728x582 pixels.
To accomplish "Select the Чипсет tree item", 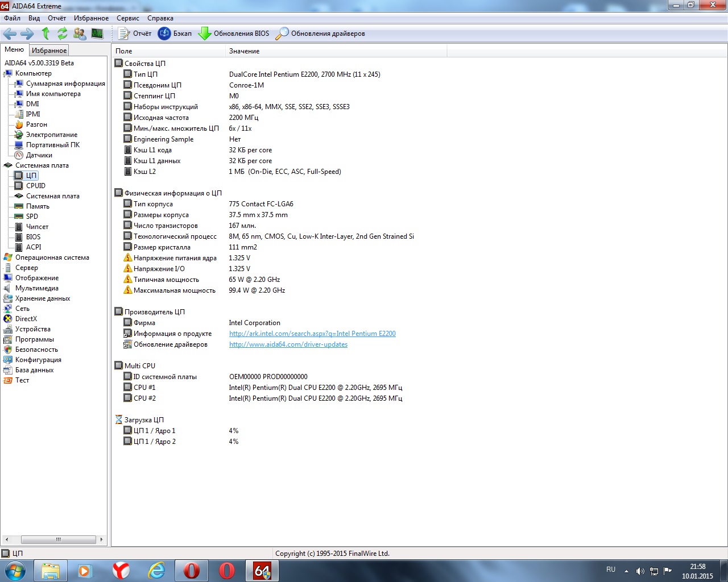I will [37, 227].
